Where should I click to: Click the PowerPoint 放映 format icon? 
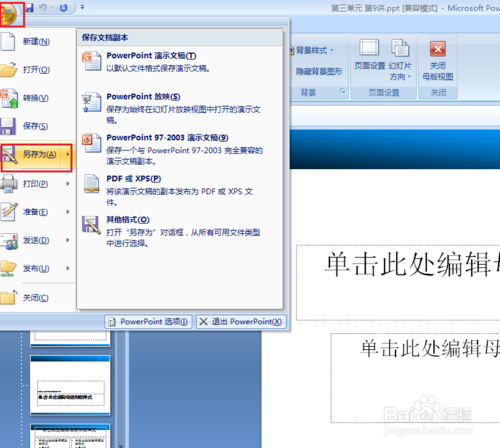(92, 102)
